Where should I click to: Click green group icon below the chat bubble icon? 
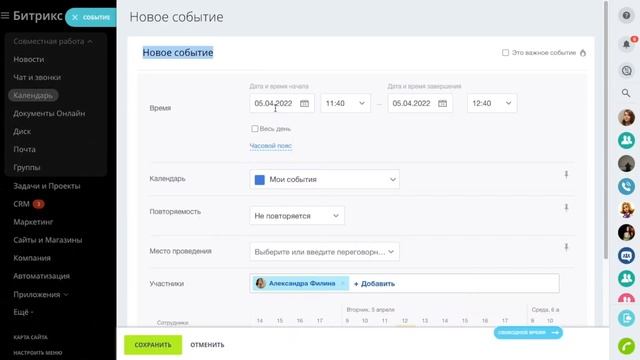pyautogui.click(x=626, y=279)
